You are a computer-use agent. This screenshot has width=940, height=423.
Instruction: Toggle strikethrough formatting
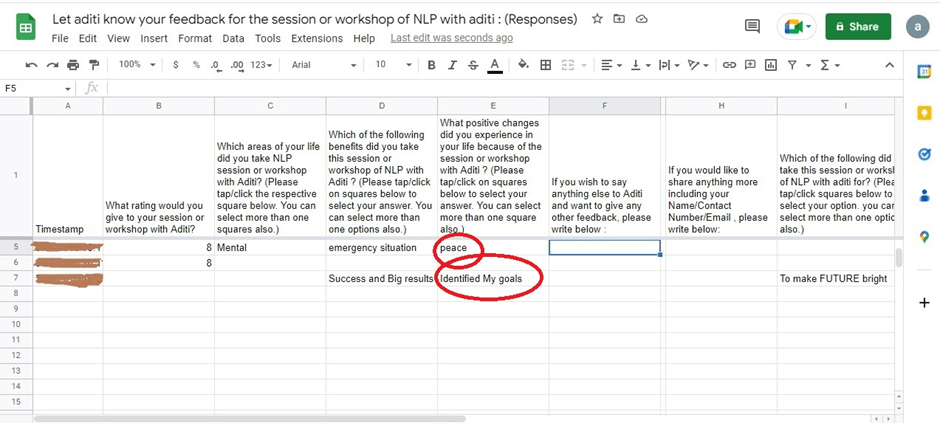(x=473, y=65)
